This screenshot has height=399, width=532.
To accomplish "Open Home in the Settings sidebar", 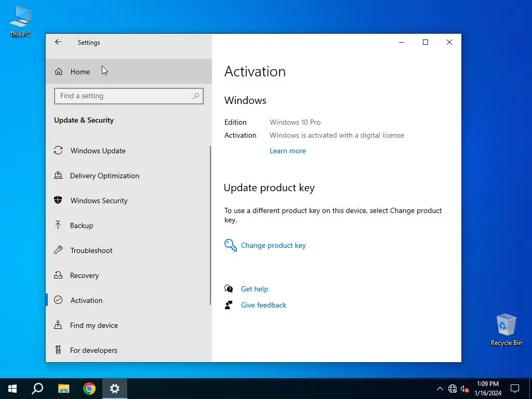I will pos(129,72).
